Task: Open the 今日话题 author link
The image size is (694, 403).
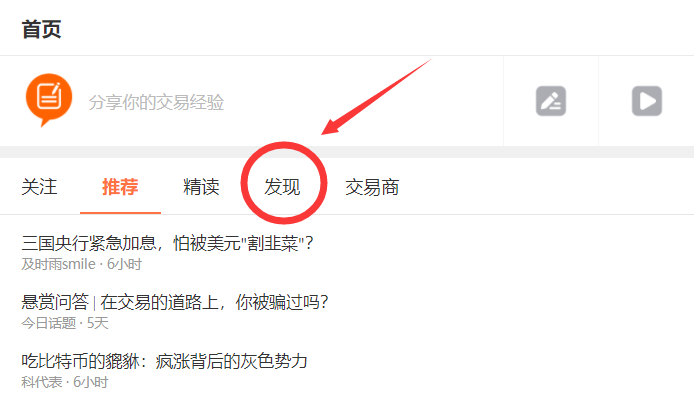Action: (49, 323)
